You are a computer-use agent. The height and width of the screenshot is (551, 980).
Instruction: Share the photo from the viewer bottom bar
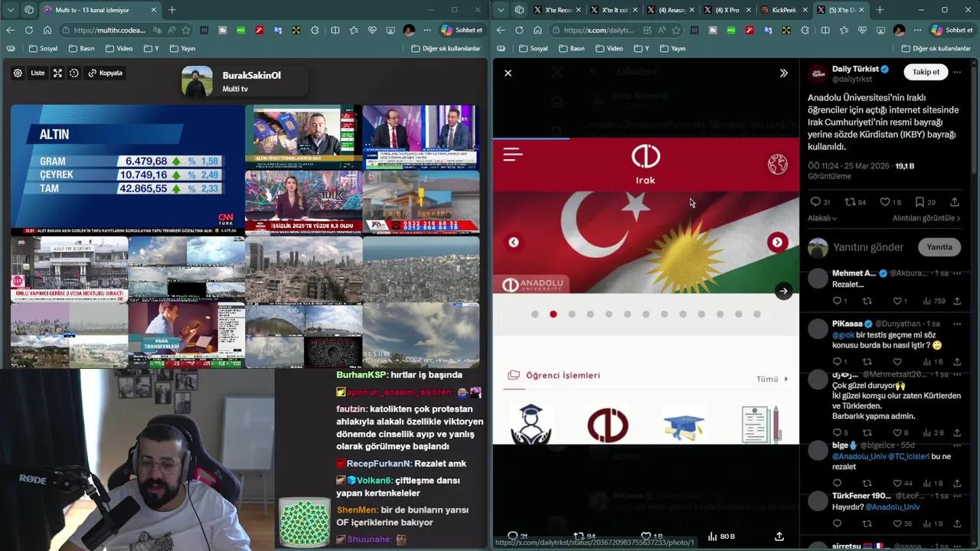(779, 536)
